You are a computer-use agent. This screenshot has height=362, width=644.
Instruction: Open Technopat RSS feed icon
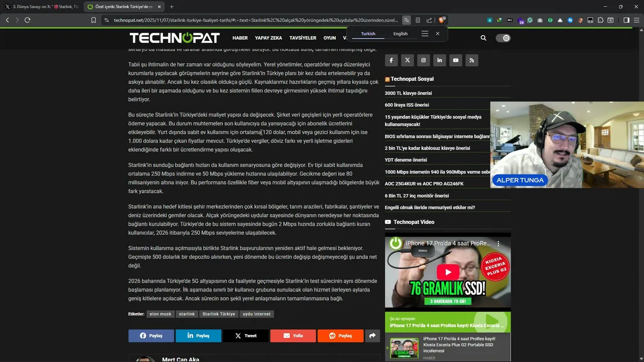click(x=472, y=60)
